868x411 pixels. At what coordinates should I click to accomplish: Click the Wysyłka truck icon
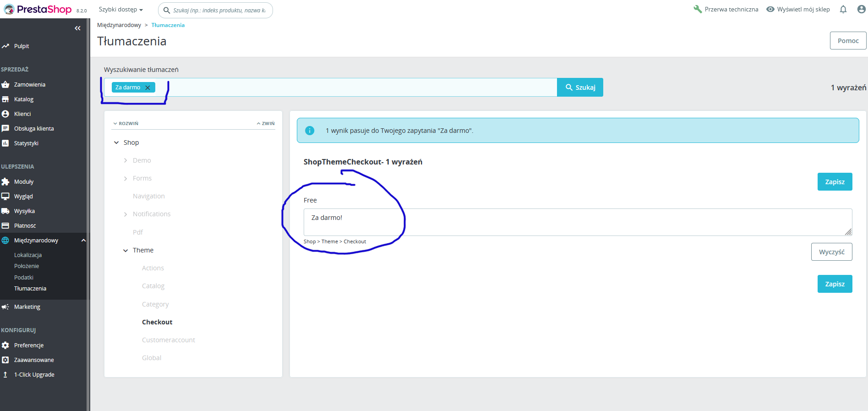coord(5,211)
